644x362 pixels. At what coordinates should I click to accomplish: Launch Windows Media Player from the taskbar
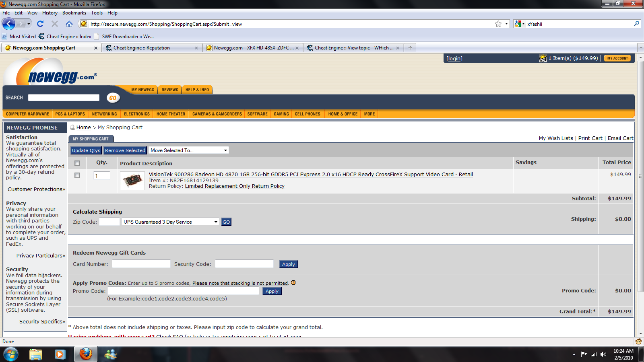tap(60, 354)
